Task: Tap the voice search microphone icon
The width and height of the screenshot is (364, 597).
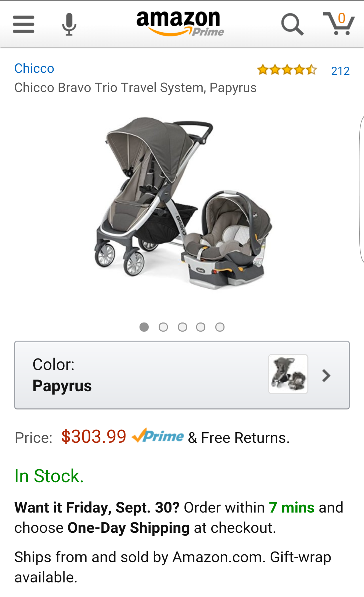Action: tap(69, 24)
